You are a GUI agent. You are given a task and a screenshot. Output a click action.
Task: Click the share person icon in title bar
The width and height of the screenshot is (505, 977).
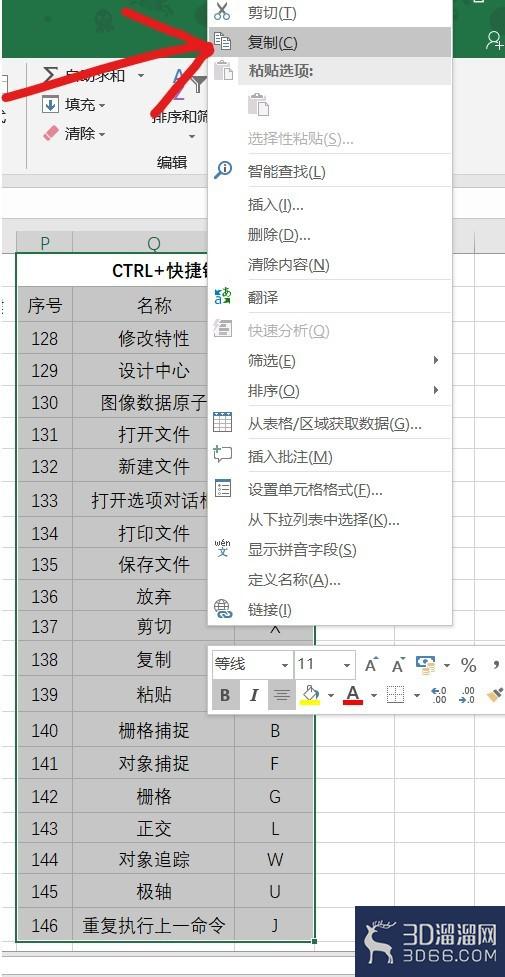(x=494, y=39)
